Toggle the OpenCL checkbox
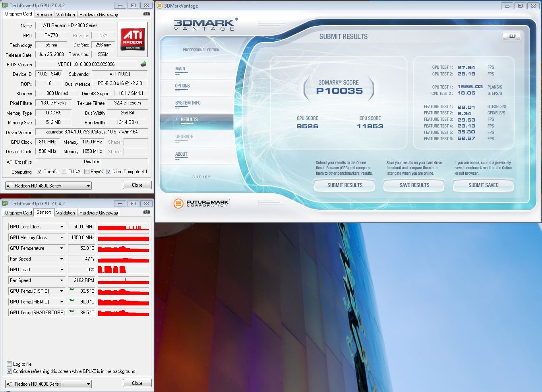This screenshot has height=392, width=542. point(39,172)
